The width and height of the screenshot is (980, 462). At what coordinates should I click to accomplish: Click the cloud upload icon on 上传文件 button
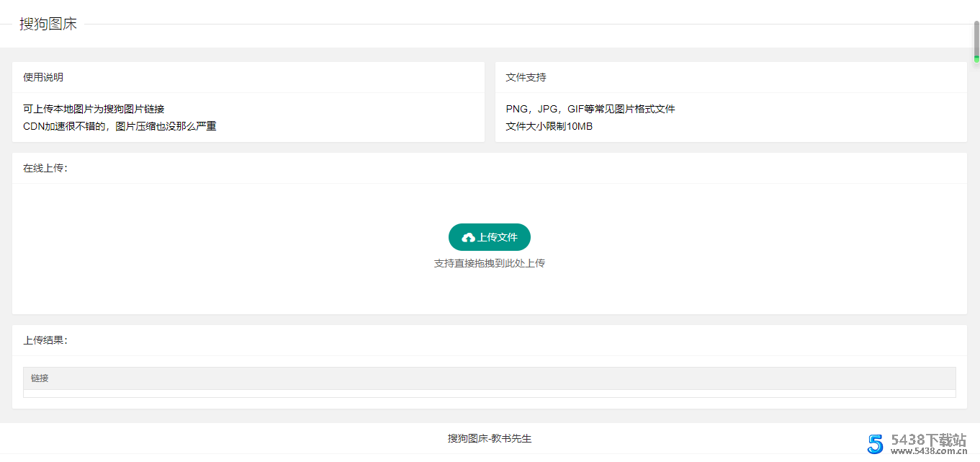[468, 236]
